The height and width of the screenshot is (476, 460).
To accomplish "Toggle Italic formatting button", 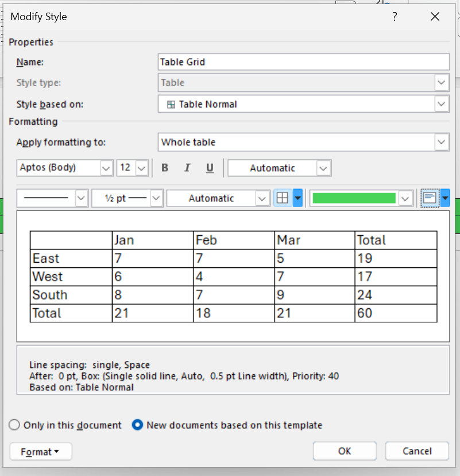I will pyautogui.click(x=187, y=168).
